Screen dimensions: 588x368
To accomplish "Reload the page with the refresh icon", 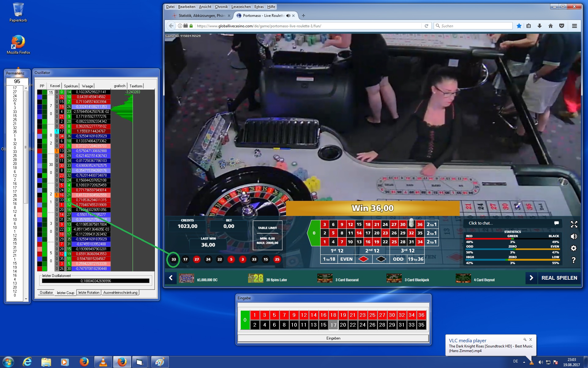I will 426,26.
